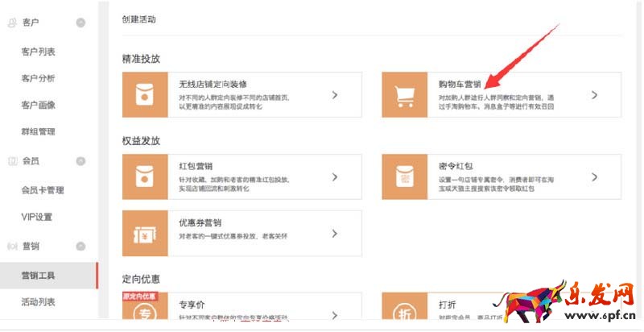
Task: Click the 购物车营销 shopping cart icon
Action: point(405,95)
